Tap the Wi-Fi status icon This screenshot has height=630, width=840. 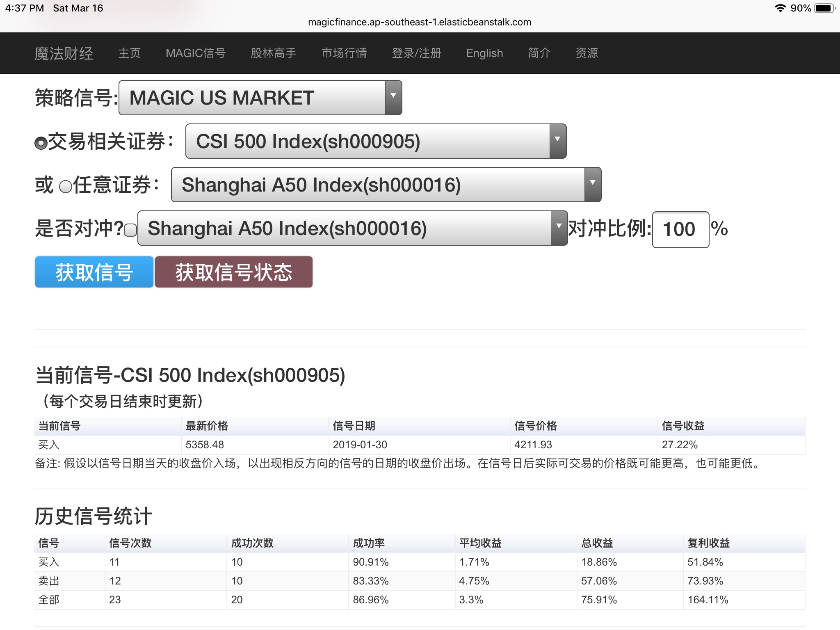coord(780,8)
